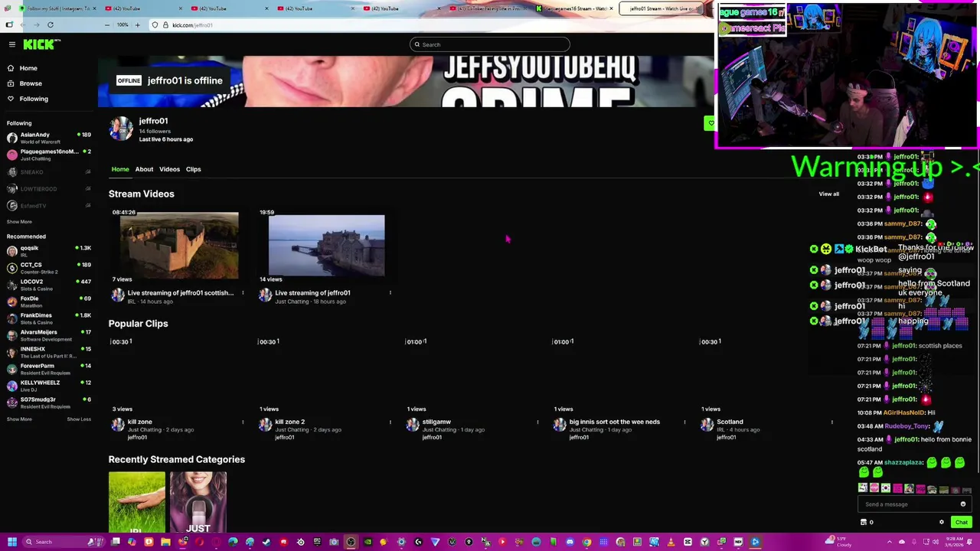The height and width of the screenshot is (551, 980).
Task: Click jeffro01 profile avatar
Action: point(120,129)
